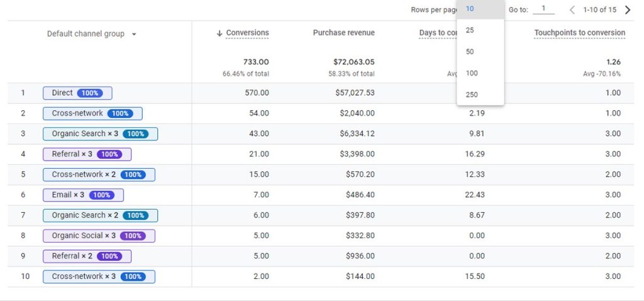Open Default channel group dropdown
This screenshot has height=301, width=644.
coord(134,34)
